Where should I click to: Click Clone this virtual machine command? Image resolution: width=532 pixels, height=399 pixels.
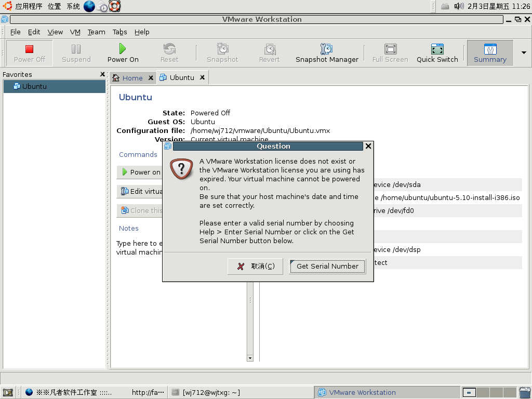[x=140, y=210]
